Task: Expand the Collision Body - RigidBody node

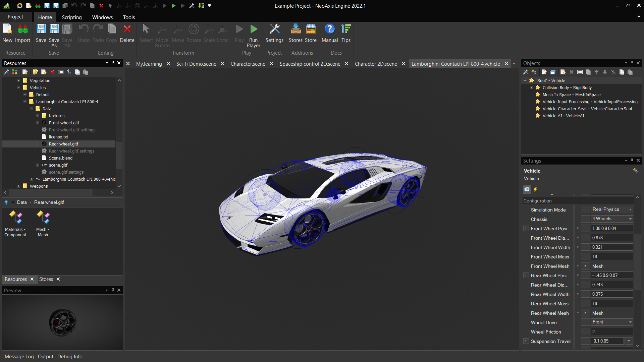Action: [x=531, y=88]
